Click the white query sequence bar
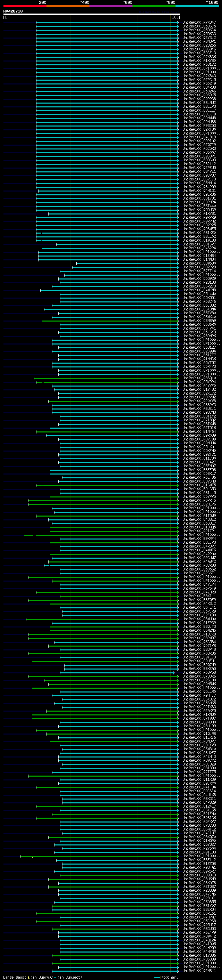The height and width of the screenshot is (980, 222). [91, 14]
